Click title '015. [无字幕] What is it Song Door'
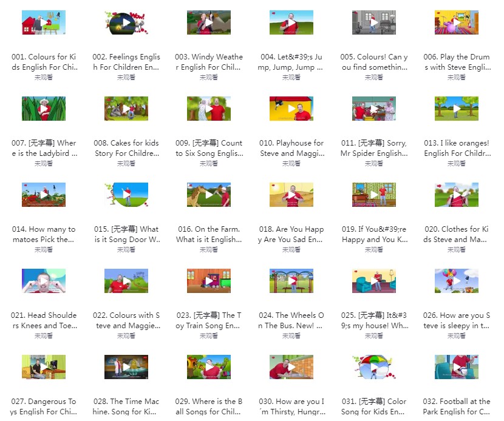Image resolution: width=504 pixels, height=421 pixels. 127,234
